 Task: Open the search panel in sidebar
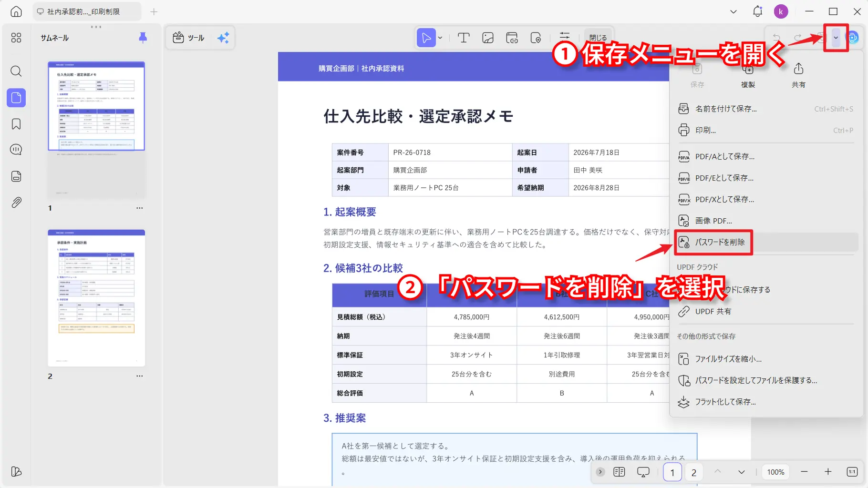click(x=16, y=71)
